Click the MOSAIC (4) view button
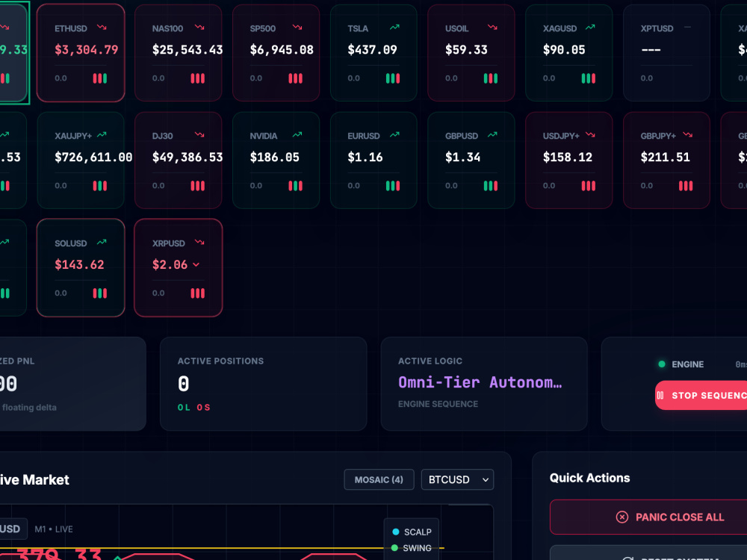 point(379,479)
